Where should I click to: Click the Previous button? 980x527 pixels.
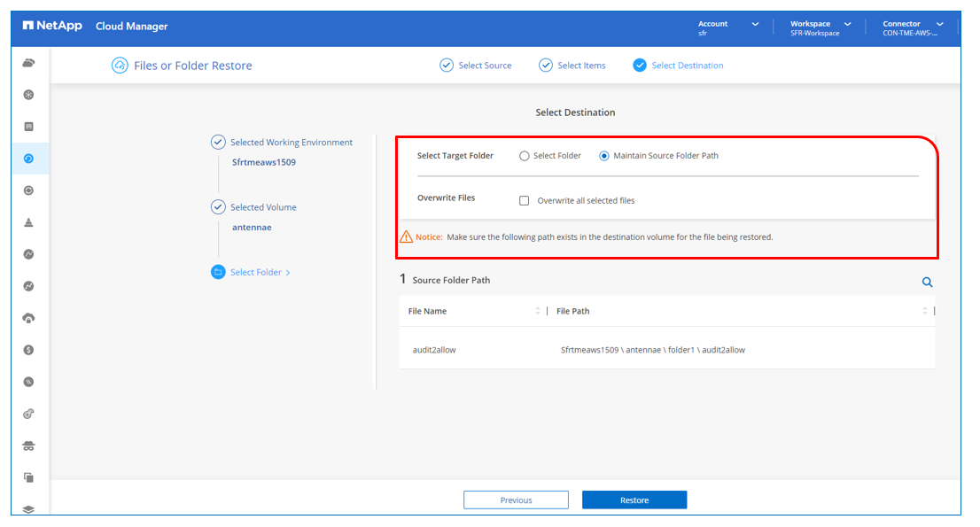[x=516, y=500]
